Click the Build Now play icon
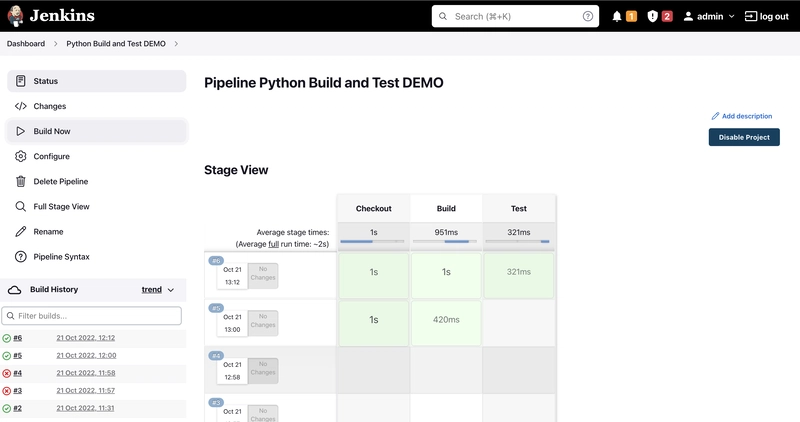This screenshot has width=800, height=422. pos(21,131)
